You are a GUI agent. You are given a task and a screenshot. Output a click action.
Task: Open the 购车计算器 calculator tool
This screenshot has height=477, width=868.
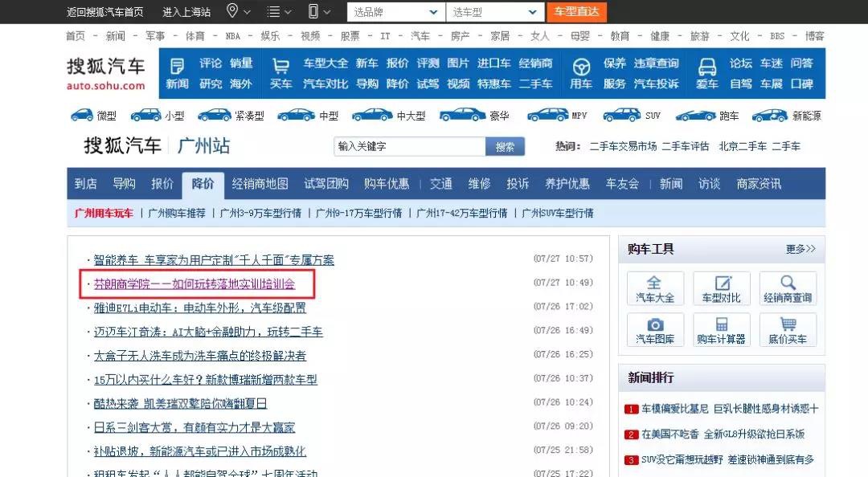click(x=721, y=330)
